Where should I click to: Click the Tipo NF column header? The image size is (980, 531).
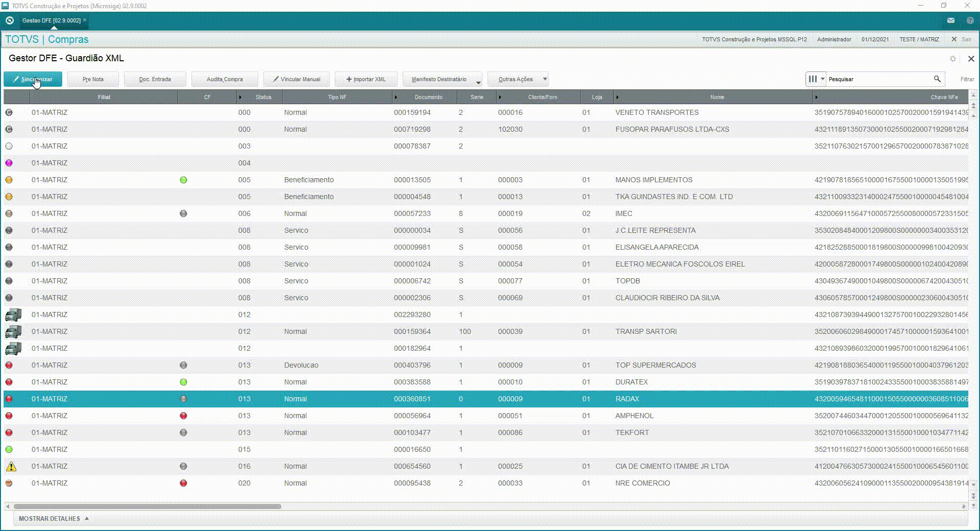tap(337, 97)
